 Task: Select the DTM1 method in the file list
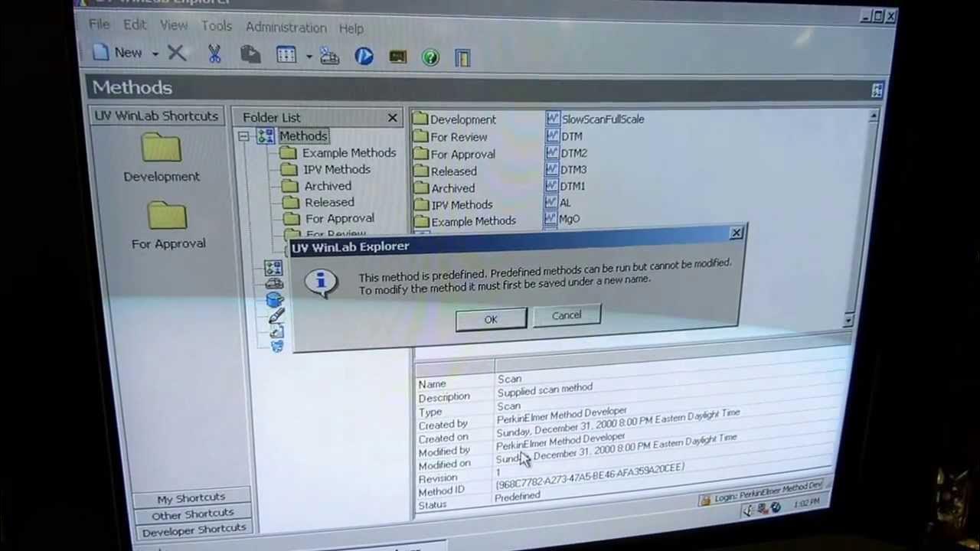(x=573, y=185)
